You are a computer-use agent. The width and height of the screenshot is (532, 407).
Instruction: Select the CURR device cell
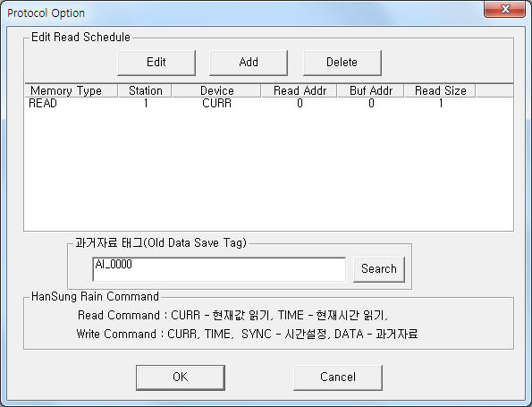[x=216, y=103]
